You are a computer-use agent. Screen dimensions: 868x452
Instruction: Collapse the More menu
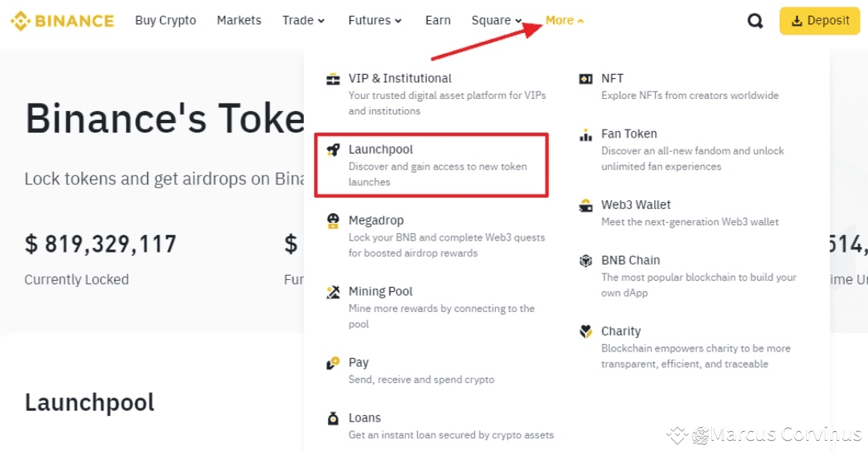pos(564,21)
